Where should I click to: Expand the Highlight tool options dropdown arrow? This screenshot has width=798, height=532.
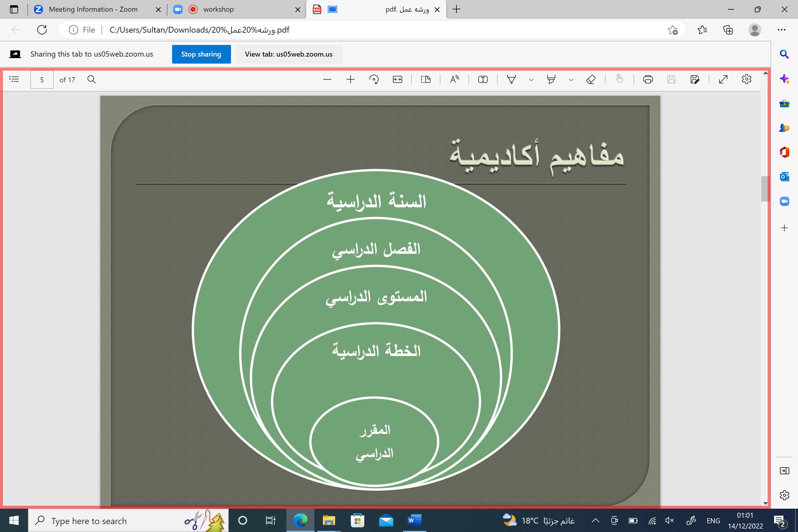[x=571, y=80]
